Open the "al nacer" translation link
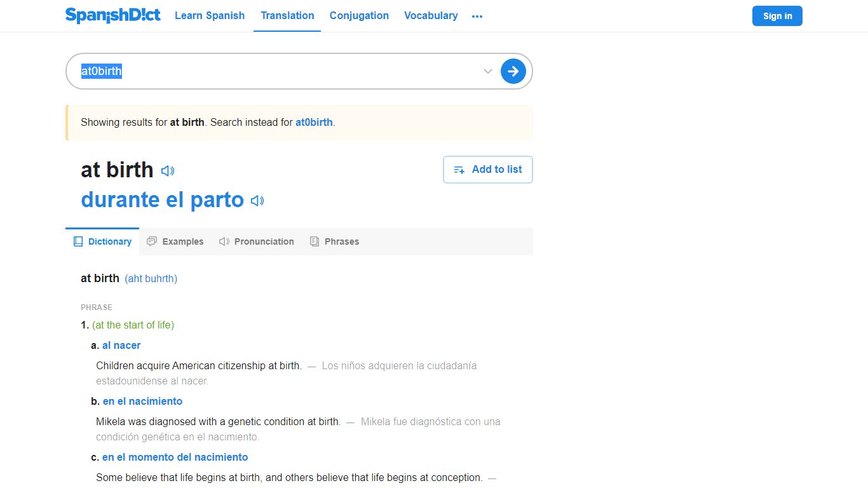 point(121,345)
